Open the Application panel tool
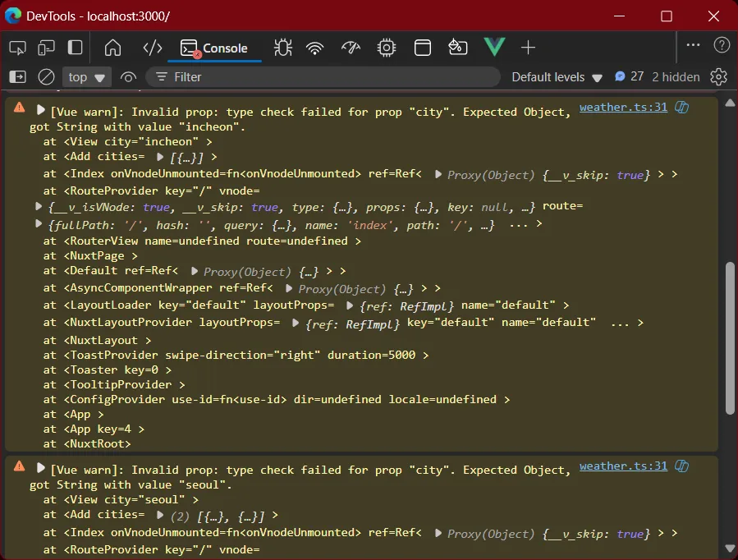 coord(422,48)
